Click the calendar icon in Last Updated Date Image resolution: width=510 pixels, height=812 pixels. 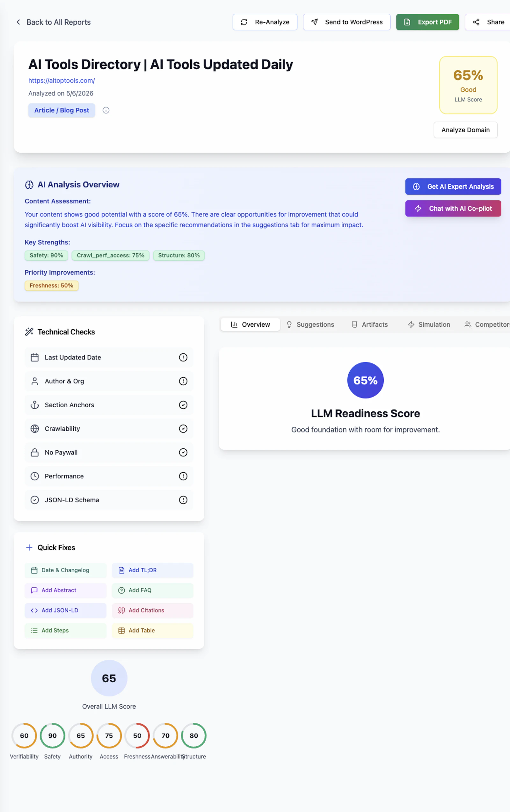[35, 357]
